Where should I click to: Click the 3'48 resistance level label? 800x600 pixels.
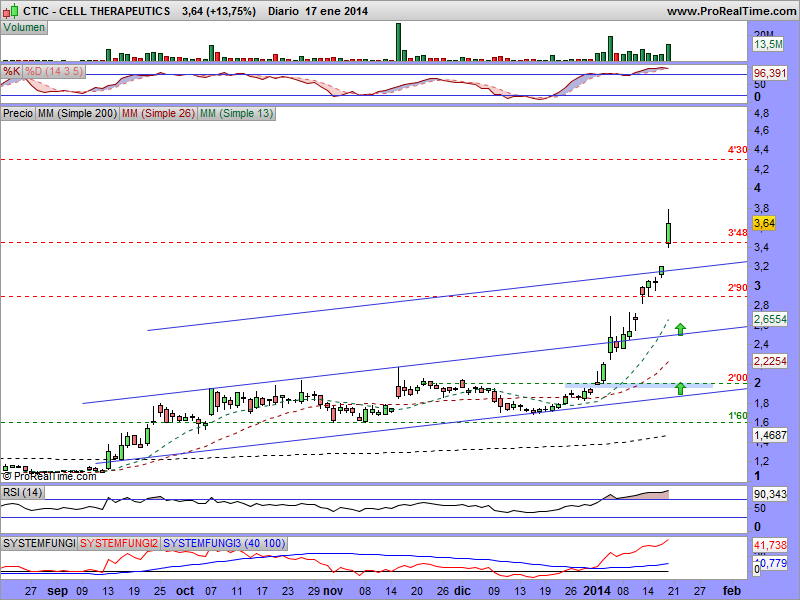point(737,233)
